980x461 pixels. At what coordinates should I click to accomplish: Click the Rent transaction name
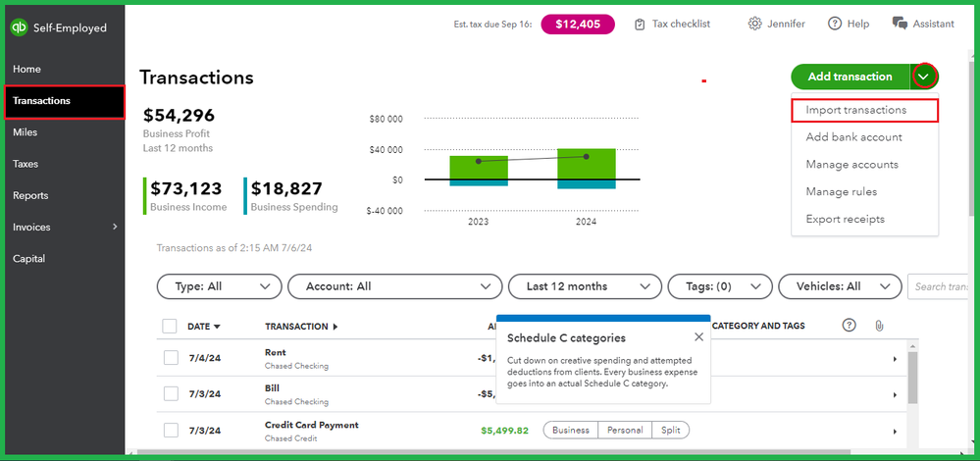pos(276,352)
